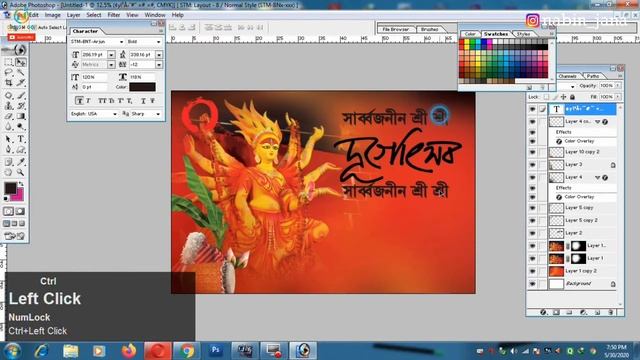Click Jump to ImageReady icon
The height and width of the screenshot is (360, 640).
tap(15, 236)
